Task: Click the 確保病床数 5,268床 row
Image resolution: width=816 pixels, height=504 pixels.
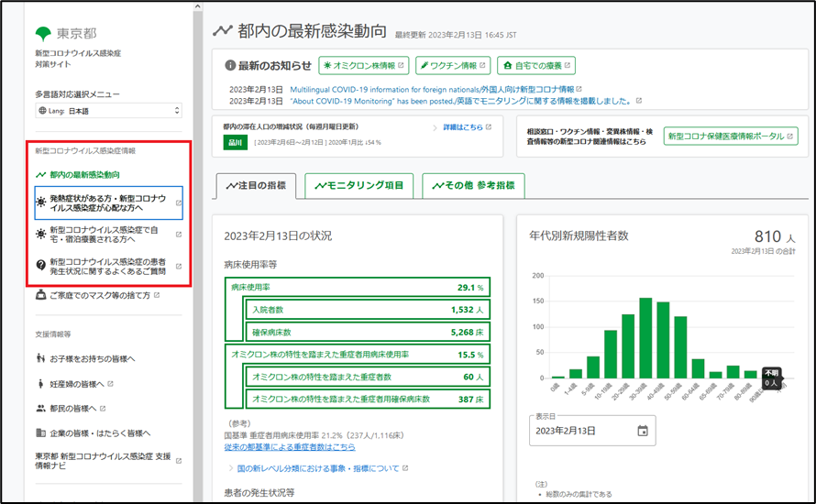Action: (368, 332)
